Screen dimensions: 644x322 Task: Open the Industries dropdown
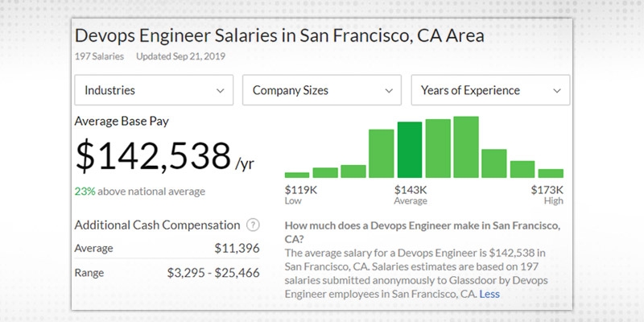pos(154,90)
